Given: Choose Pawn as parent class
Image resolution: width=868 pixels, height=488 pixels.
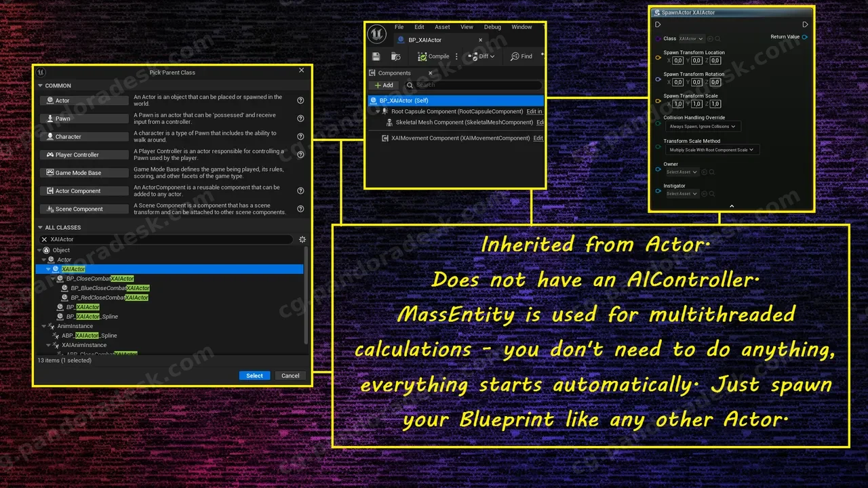Looking at the screenshot, I should pos(84,119).
